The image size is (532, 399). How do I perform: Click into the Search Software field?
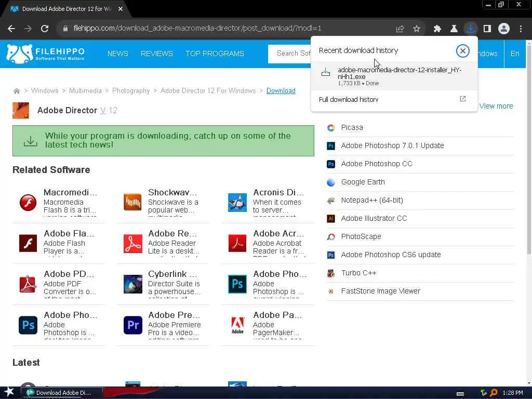pyautogui.click(x=289, y=54)
